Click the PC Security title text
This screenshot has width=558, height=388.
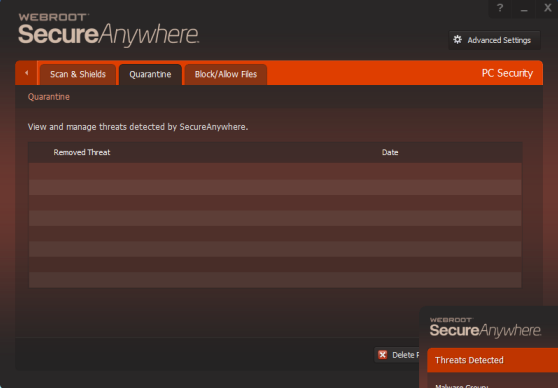[x=507, y=73]
